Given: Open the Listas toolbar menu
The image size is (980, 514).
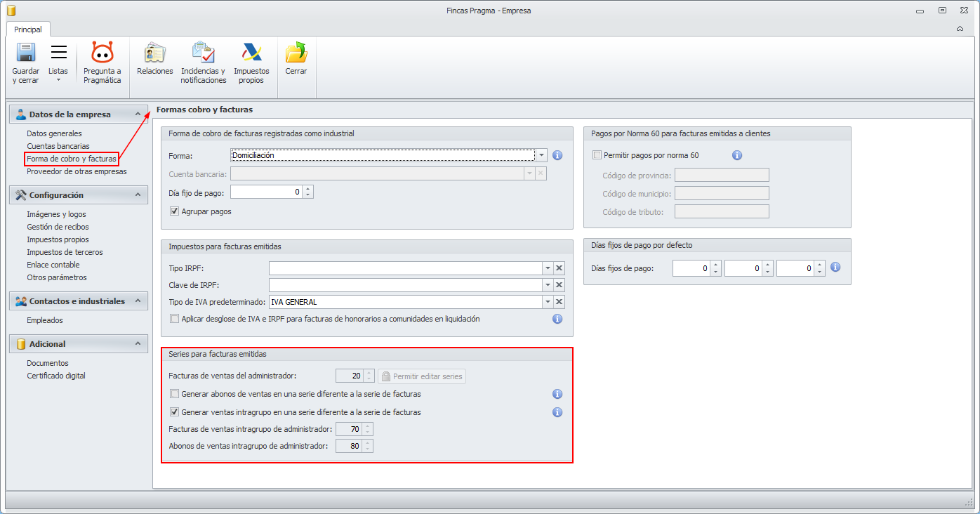Looking at the screenshot, I should pos(58,62).
